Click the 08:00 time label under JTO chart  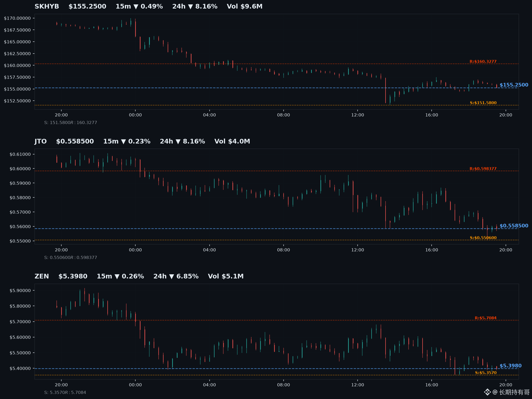[x=284, y=250]
